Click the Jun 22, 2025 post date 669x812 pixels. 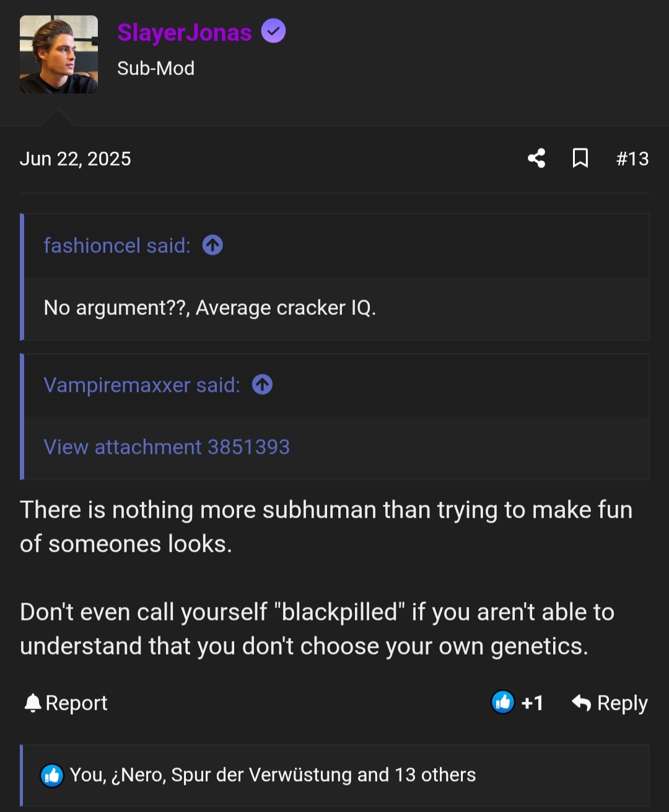(76, 159)
